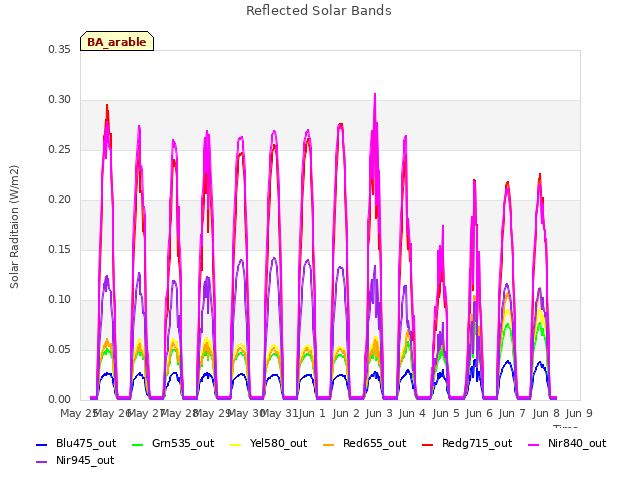640x480 pixels.
Task: Toggle the Yel580_out legend entry
Action: point(269,444)
